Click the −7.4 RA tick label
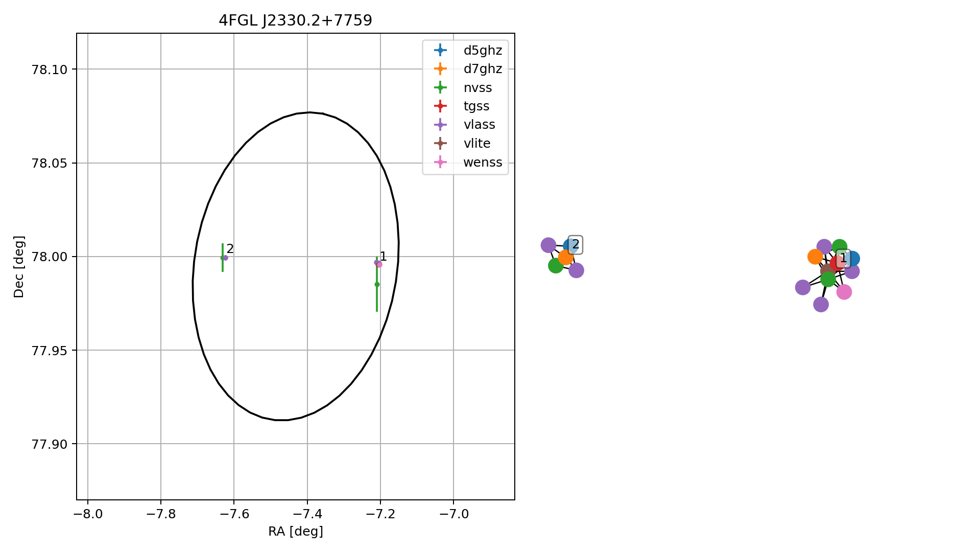Screen dimensions: 980x552 click(307, 514)
